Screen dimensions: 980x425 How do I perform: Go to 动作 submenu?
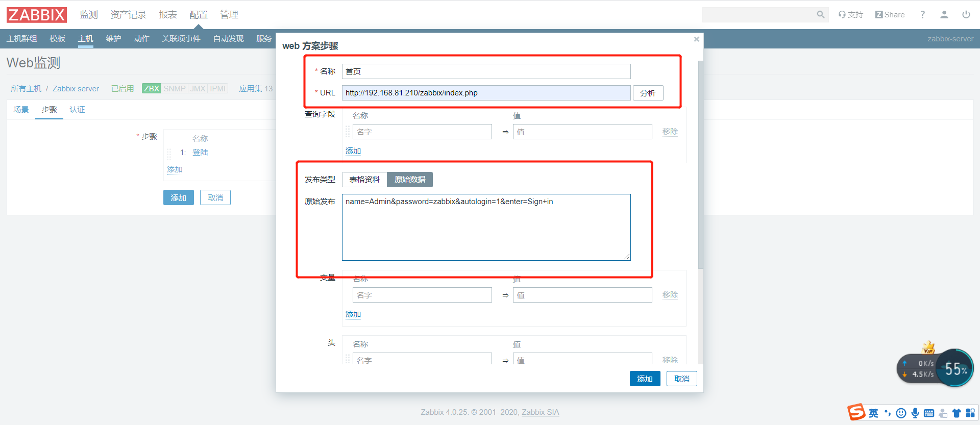pos(142,39)
